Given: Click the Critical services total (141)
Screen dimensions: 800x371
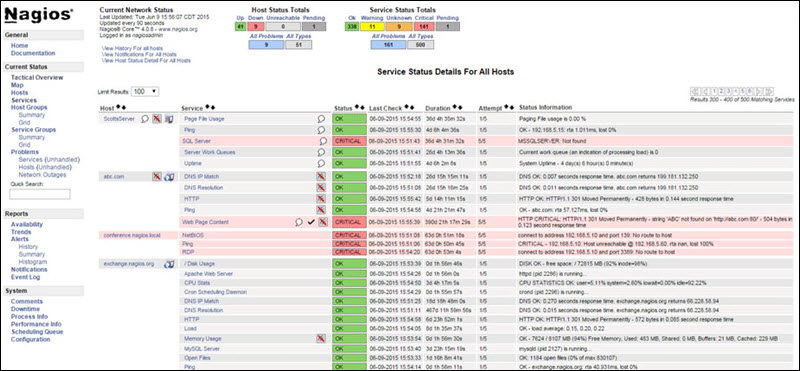Looking at the screenshot, I should 423,27.
